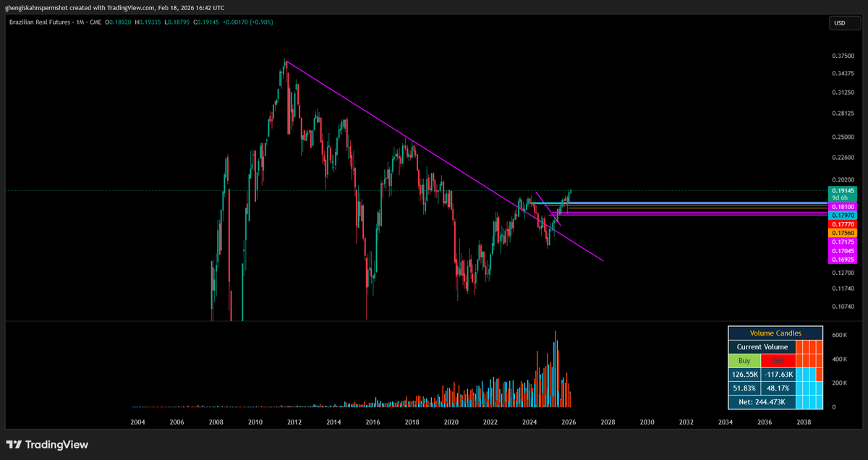Screen dimensions: 868x460
Task: Click the open value O0.18920
Action: click(119, 22)
